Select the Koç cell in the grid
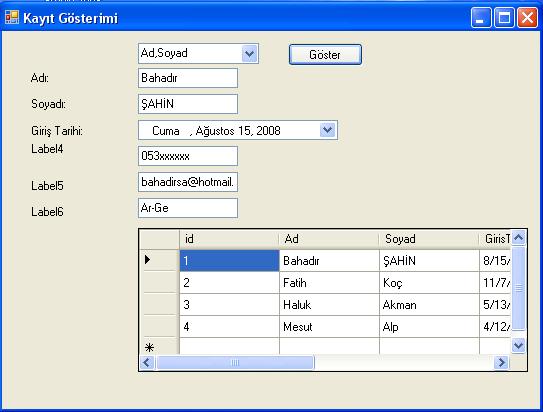Screen dimensions: 543x412 click(x=429, y=283)
